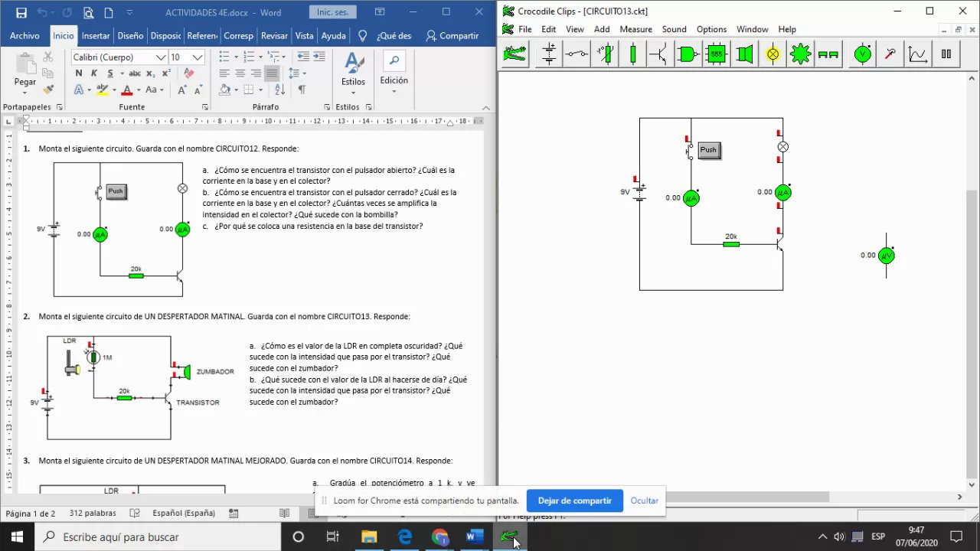Open the graph/oscilloscope toolbar icon
Screen dimensions: 980x551
coord(917,54)
